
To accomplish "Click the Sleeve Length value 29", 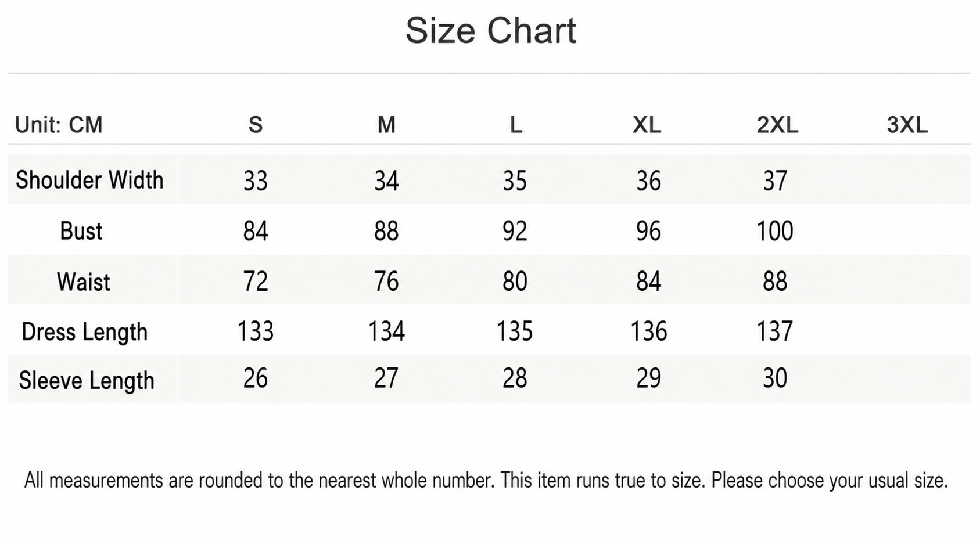I will click(648, 378).
